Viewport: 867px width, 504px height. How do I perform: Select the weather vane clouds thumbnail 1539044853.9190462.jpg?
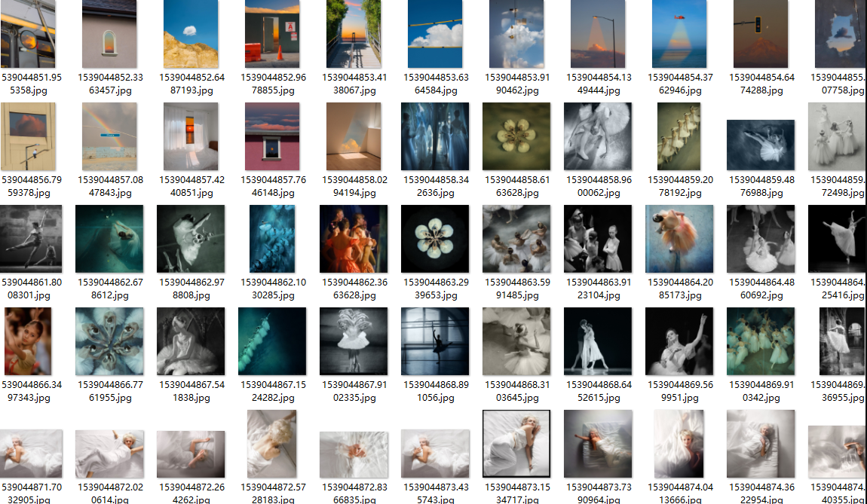tap(516, 34)
